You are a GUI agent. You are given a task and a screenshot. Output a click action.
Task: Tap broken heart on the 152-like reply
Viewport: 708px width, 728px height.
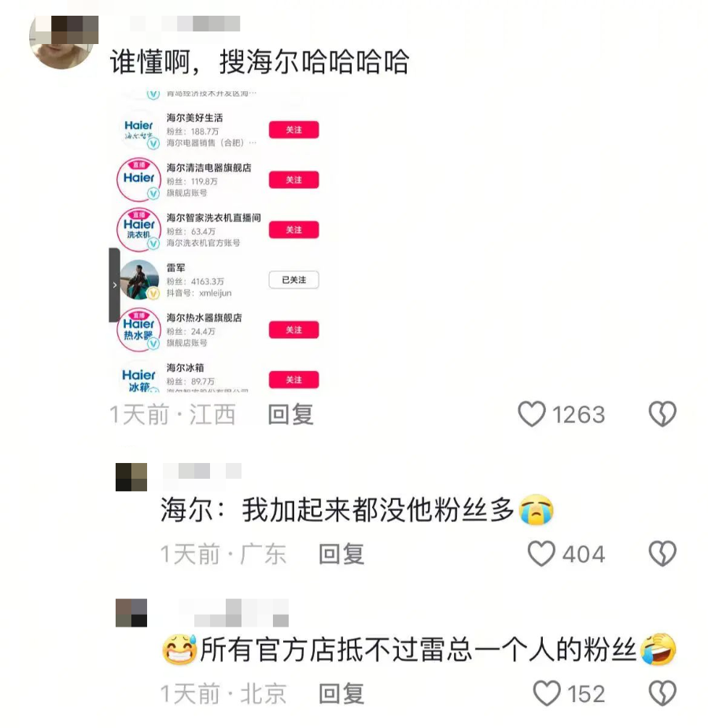[662, 693]
